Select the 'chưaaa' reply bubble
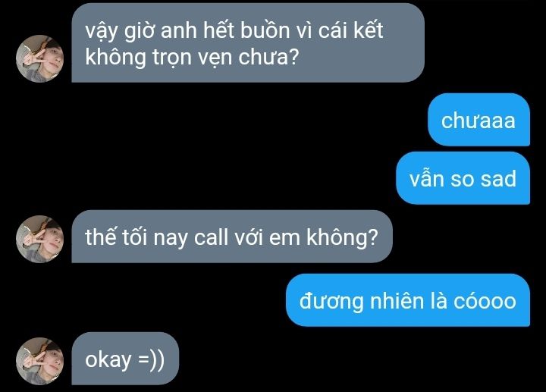 point(479,119)
